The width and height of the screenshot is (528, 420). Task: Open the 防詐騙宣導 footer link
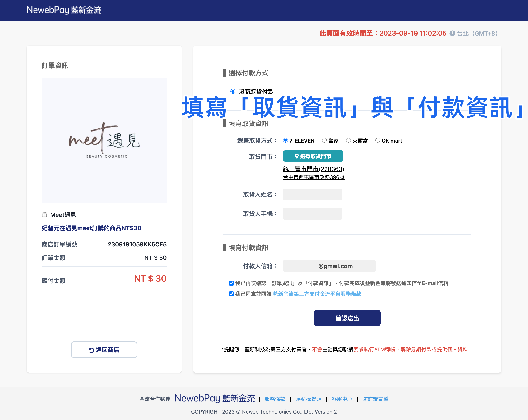376,399
